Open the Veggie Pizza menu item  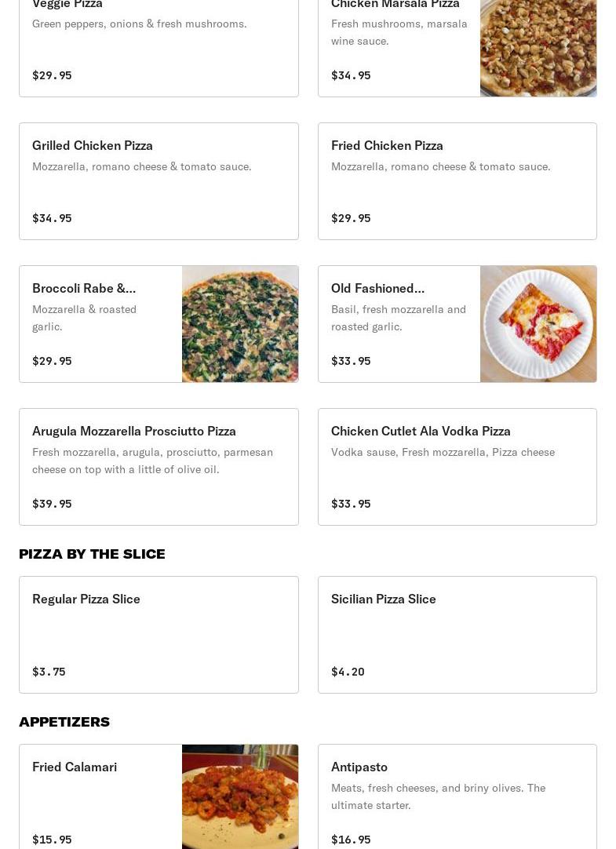click(159, 48)
